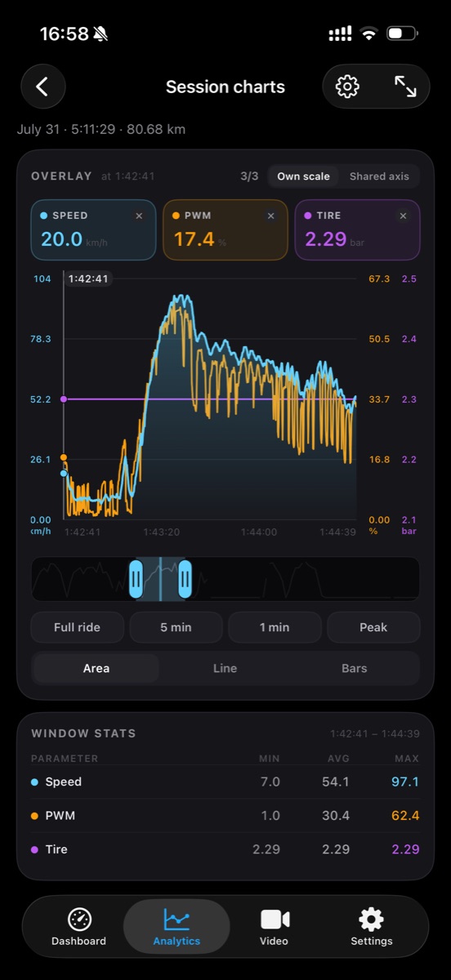Open the Dashboard tab
Screen dimensions: 451x980
[79, 927]
